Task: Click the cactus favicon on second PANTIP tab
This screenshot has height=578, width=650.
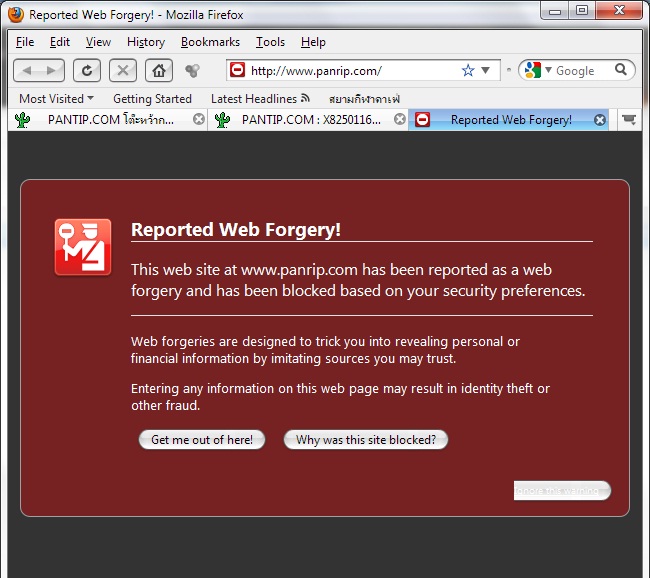Action: (223, 120)
